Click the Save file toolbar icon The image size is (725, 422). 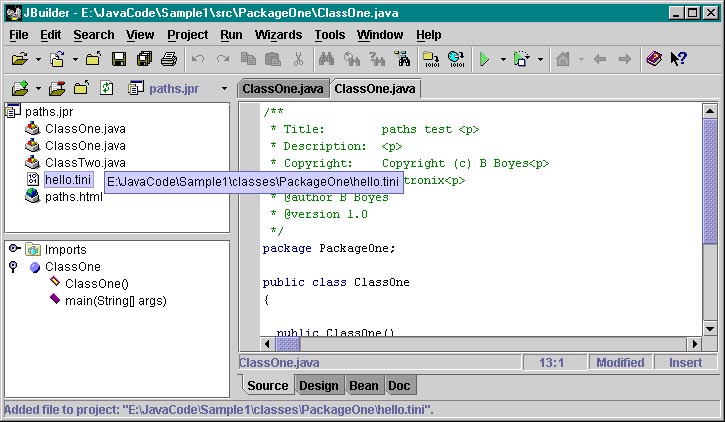[x=119, y=60]
